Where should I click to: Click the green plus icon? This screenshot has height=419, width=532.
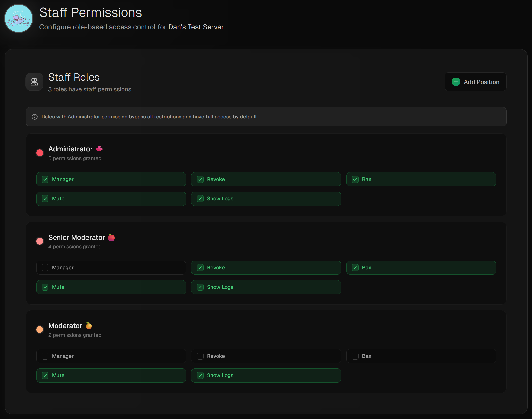click(456, 82)
